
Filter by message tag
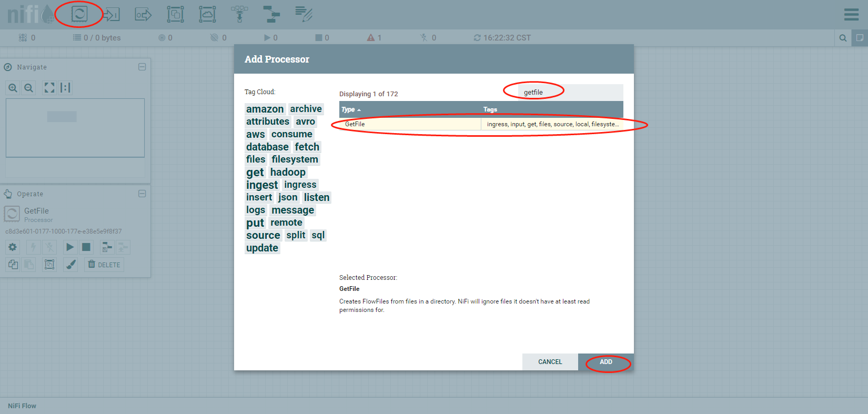(293, 210)
